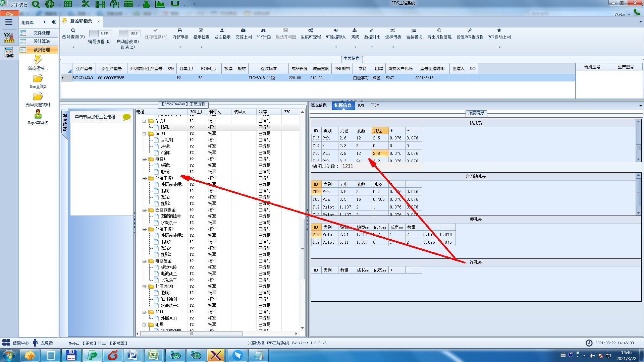Toggle the 编写流程 OFF switch
644x362 pixels.
(x=99, y=33)
